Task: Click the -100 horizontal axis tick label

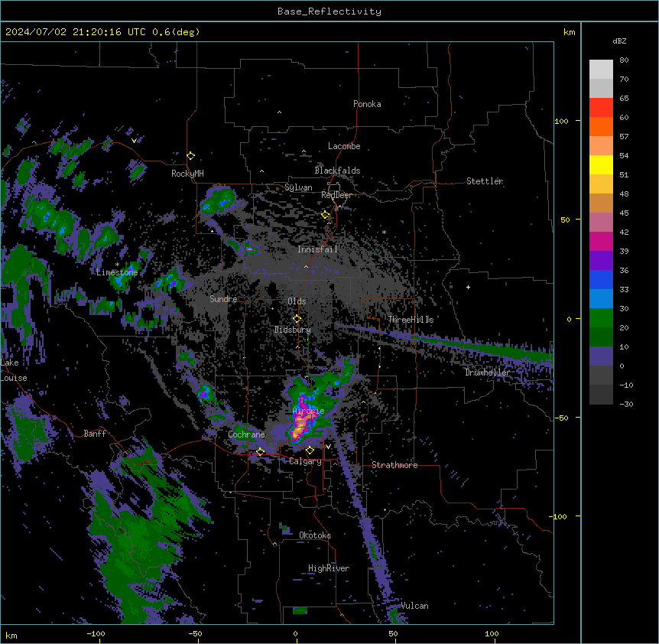Action: point(96,633)
